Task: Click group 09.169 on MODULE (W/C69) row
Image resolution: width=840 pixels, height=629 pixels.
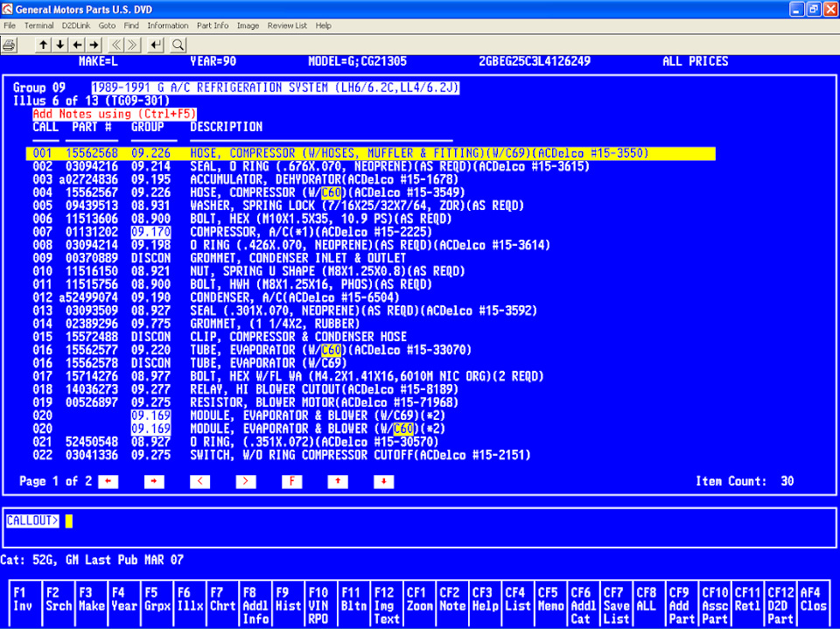Action: click(151, 416)
